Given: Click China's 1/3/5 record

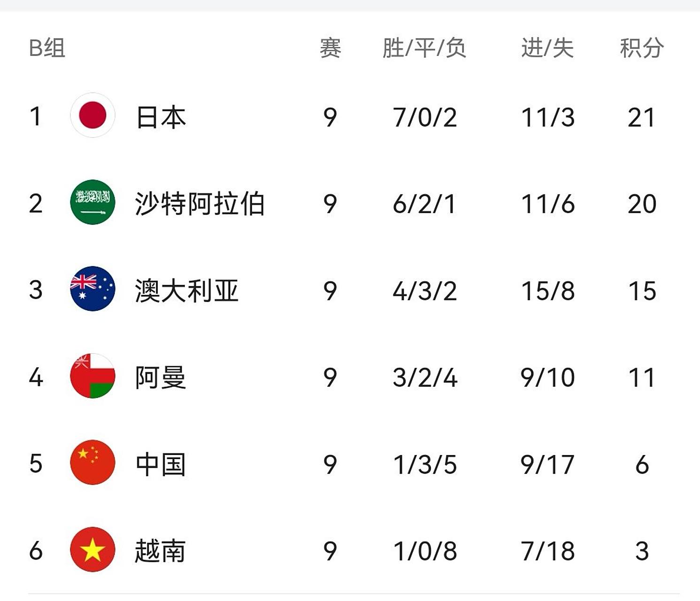Looking at the screenshot, I should click(x=425, y=464).
